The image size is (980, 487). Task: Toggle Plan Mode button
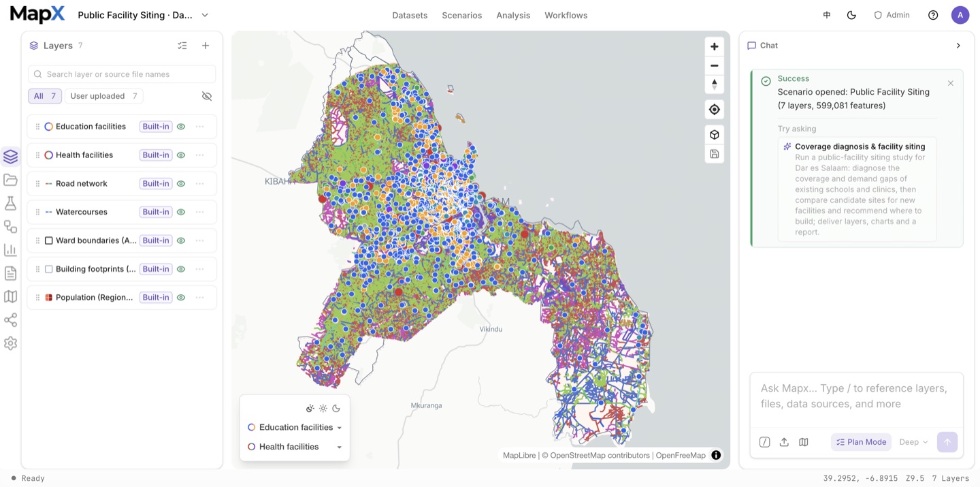[862, 442]
